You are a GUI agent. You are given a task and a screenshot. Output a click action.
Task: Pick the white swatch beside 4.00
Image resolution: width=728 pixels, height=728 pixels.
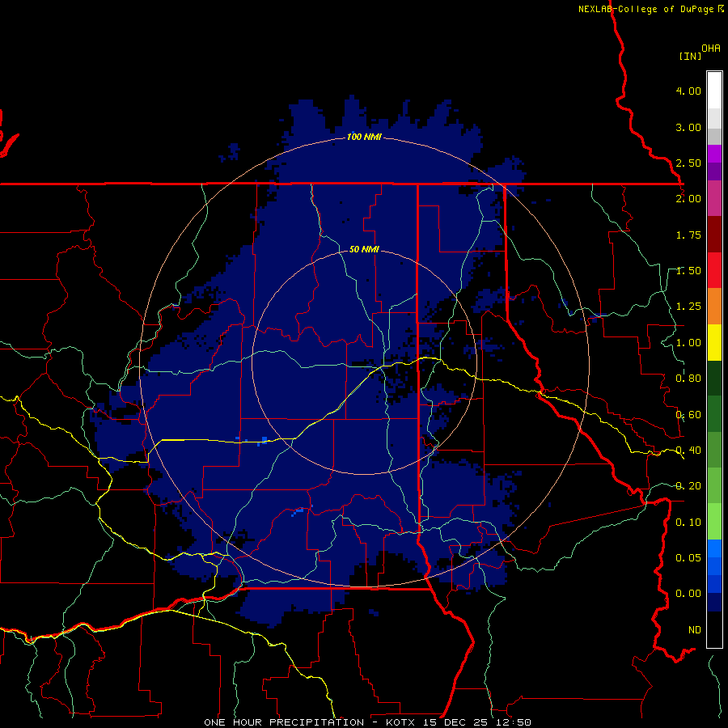coord(714,91)
